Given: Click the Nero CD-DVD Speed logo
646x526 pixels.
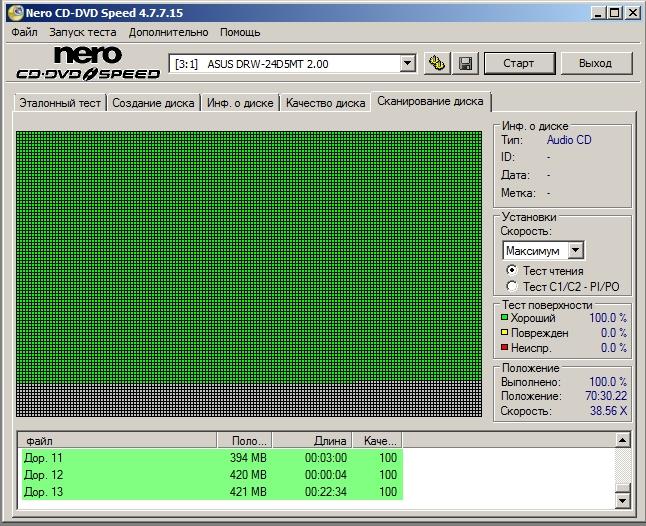Looking at the screenshot, I should pos(88,63).
